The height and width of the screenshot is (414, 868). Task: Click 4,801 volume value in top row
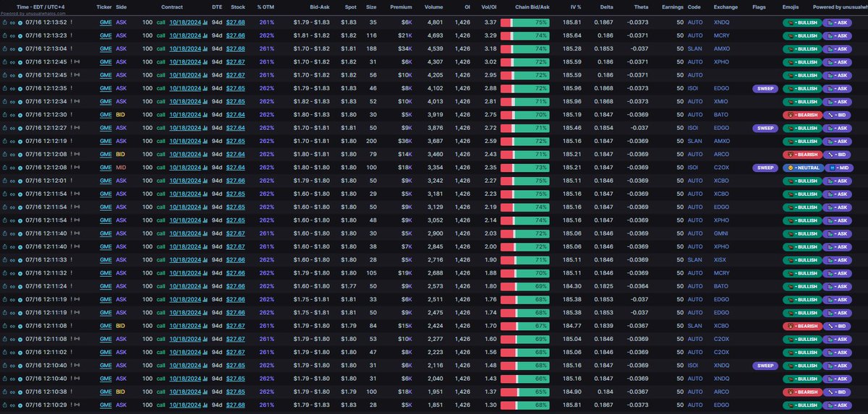point(434,22)
